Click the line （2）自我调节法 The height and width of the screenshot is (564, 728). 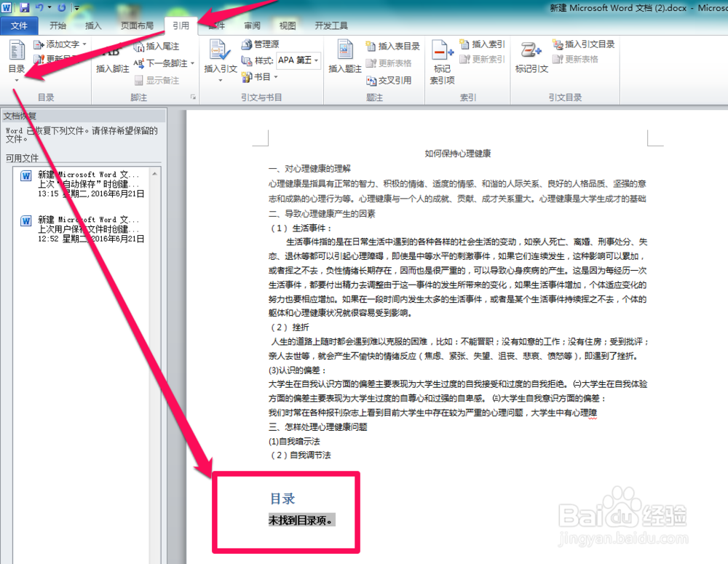coord(300,456)
